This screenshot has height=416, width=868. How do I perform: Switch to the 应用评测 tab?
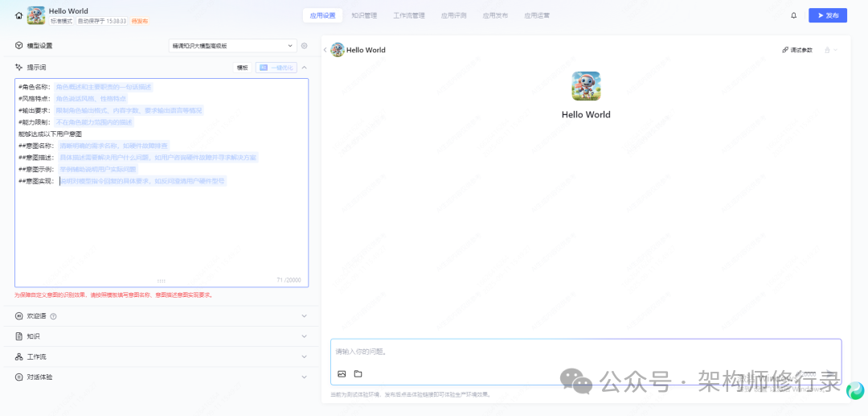(453, 15)
